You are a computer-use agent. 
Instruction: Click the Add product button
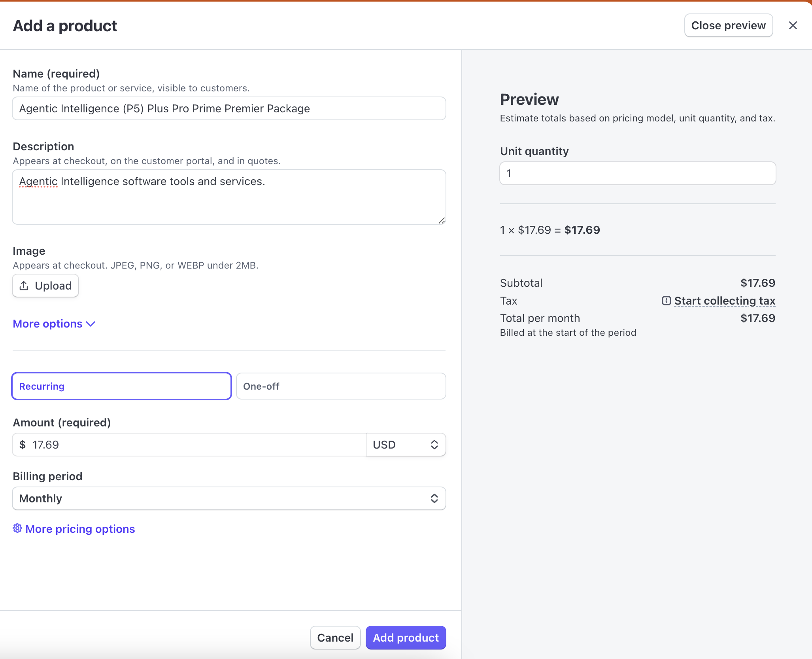click(405, 638)
